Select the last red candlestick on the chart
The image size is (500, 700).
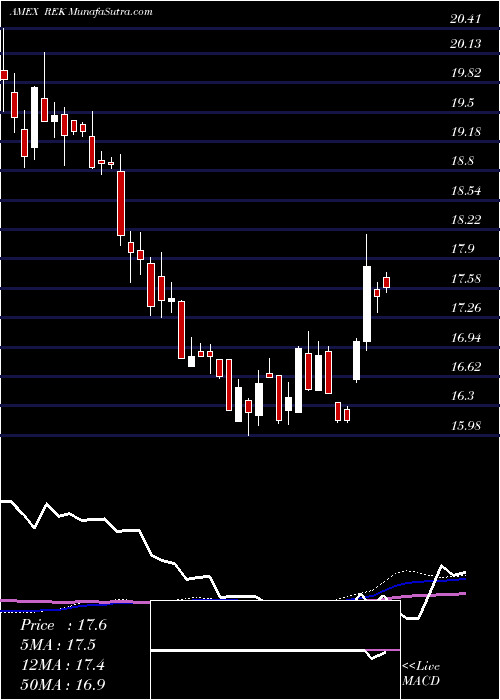point(387,282)
